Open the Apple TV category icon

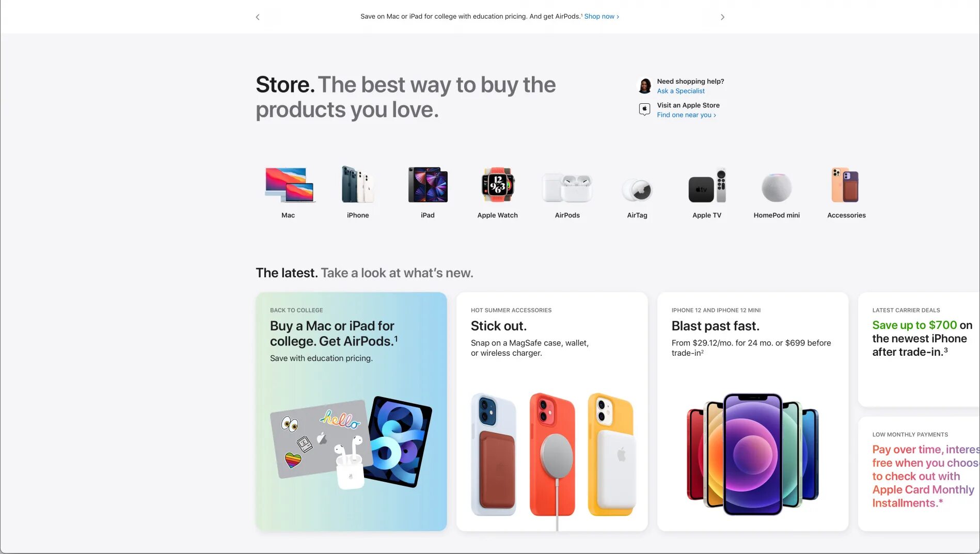[707, 186]
